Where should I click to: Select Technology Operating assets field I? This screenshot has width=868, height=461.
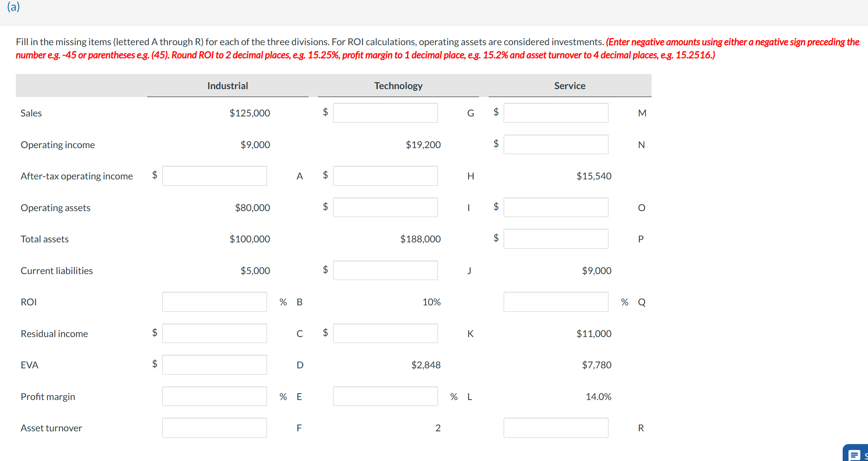point(385,208)
